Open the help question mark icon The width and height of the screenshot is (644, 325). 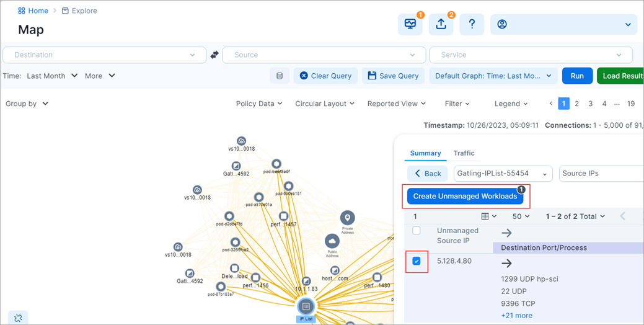coord(472,24)
